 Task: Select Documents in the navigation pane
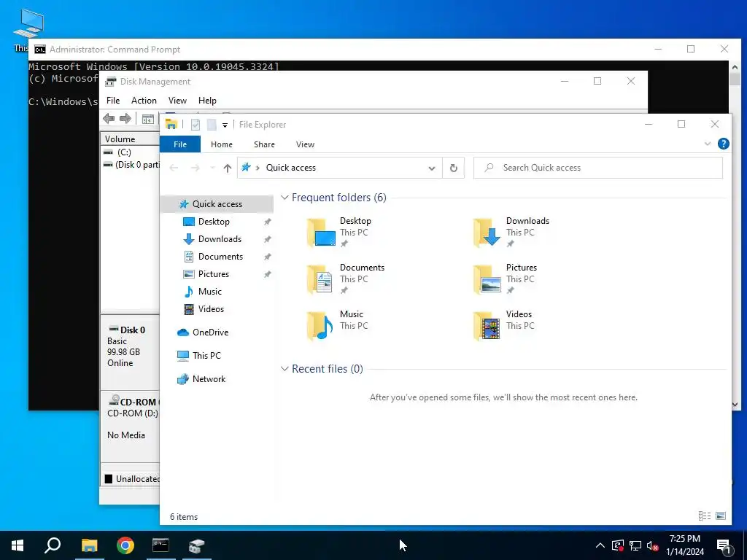point(220,256)
